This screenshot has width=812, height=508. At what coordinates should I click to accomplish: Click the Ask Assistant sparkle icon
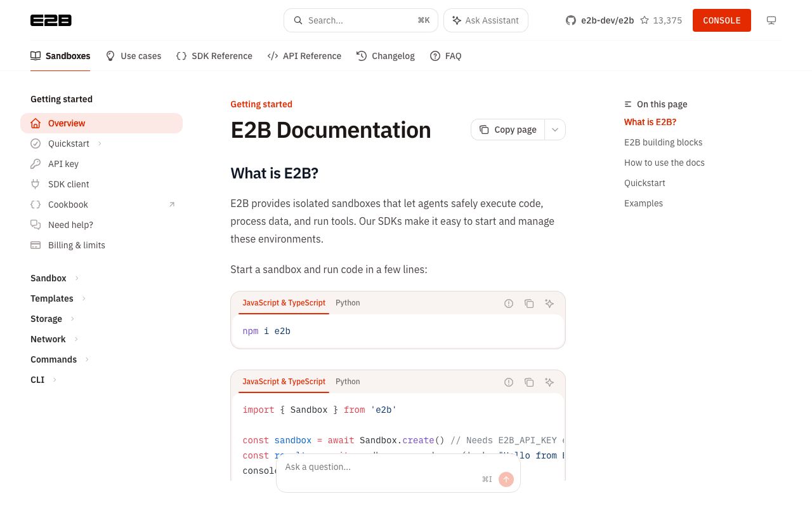[x=456, y=20]
